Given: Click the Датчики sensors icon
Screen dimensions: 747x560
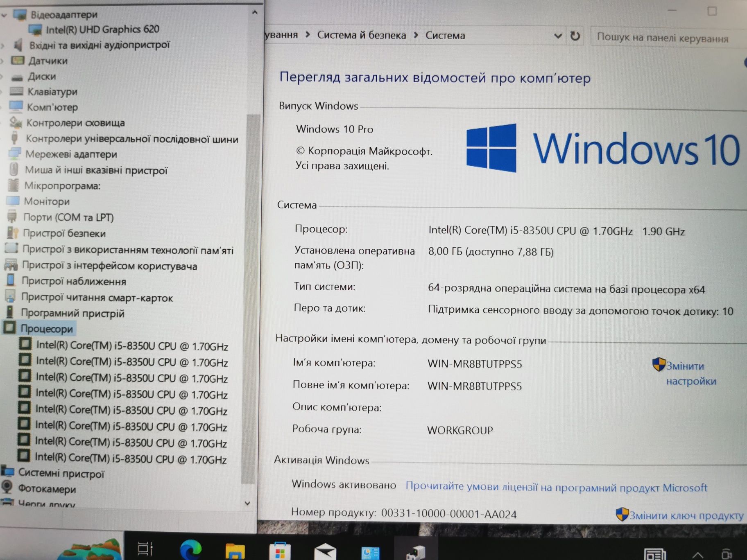Looking at the screenshot, I should pyautogui.click(x=18, y=61).
